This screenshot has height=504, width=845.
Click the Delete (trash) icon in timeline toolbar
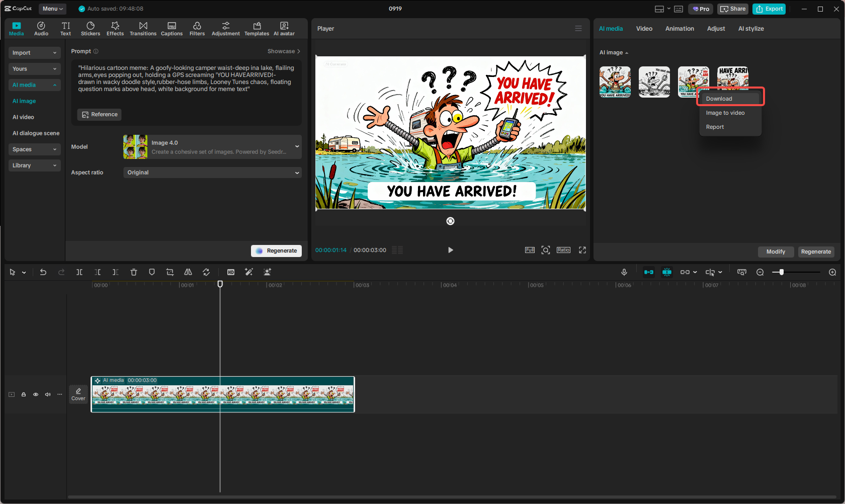coord(134,272)
